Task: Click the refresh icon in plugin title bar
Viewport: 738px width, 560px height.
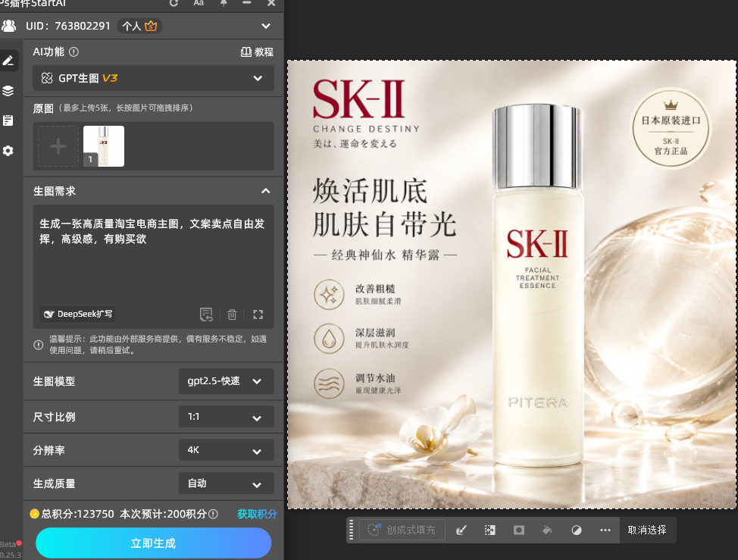Action: pyautogui.click(x=174, y=3)
